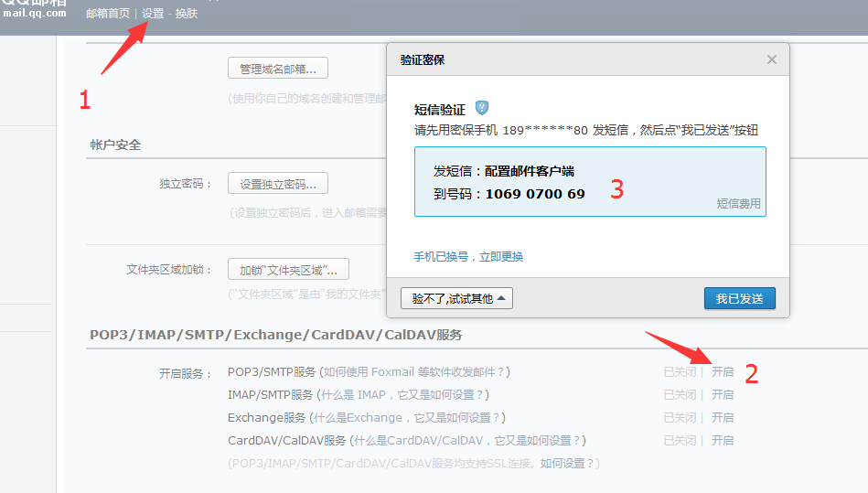868x493 pixels.
Task: Enable Exchange service via 开启
Action: [x=723, y=418]
